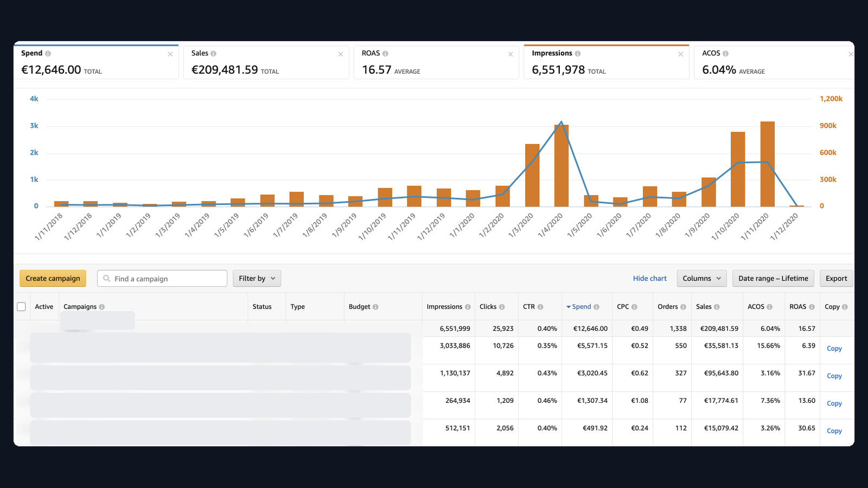Image resolution: width=868 pixels, height=488 pixels.
Task: Click info icon in CPC column header
Action: (634, 307)
